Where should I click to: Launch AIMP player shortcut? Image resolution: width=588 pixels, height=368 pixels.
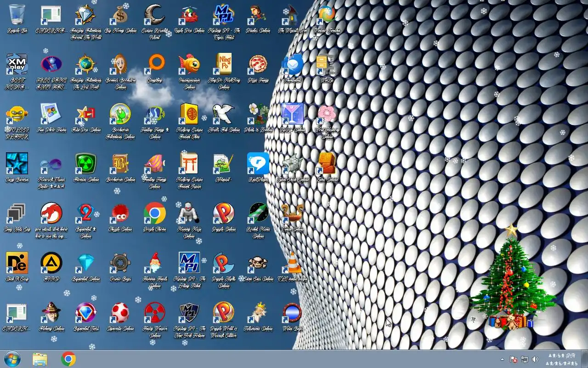(51, 263)
